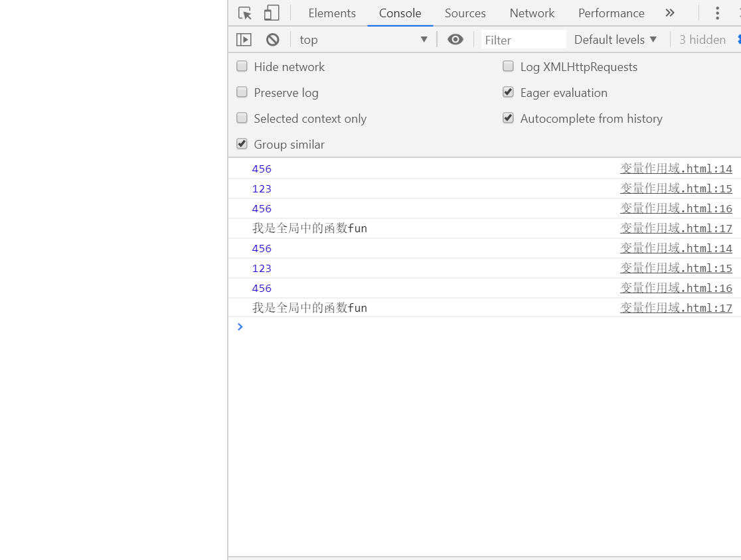
Task: Toggle the device toolbar icon
Action: pos(272,13)
